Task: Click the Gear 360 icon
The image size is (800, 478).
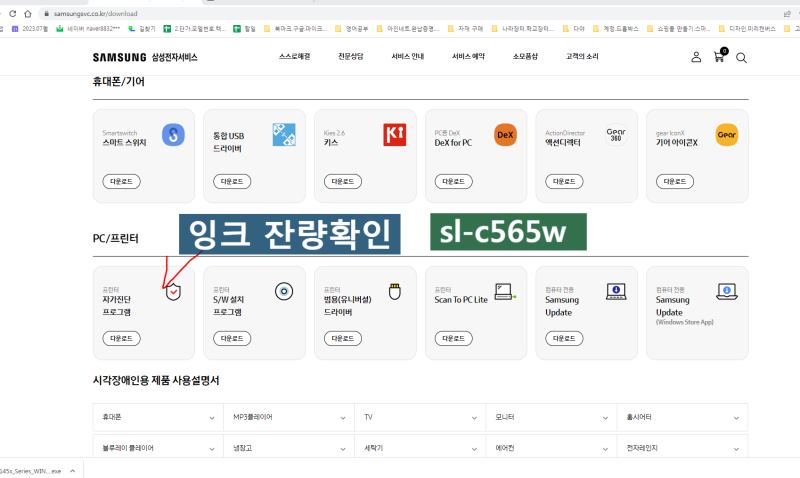Action: coord(616,135)
